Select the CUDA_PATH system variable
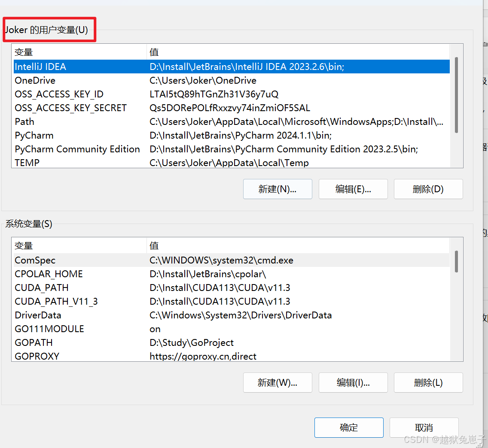This screenshot has height=448, width=488. [x=232, y=288]
